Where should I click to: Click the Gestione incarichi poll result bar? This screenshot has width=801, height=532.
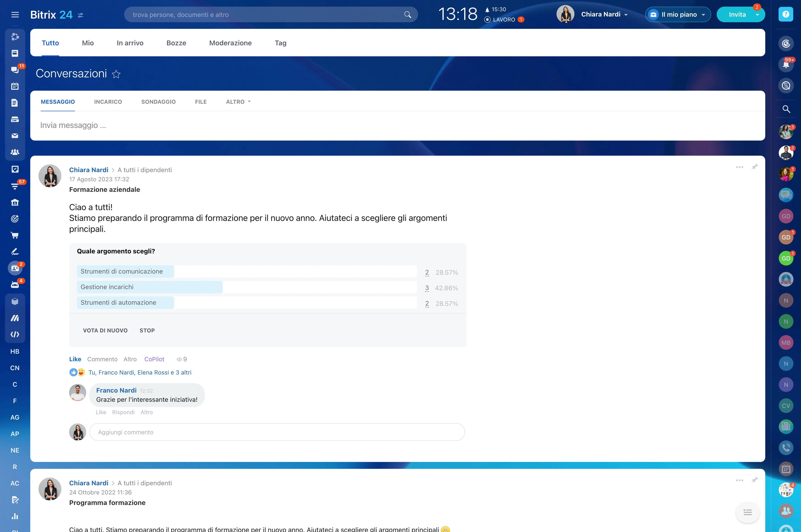[x=247, y=287]
